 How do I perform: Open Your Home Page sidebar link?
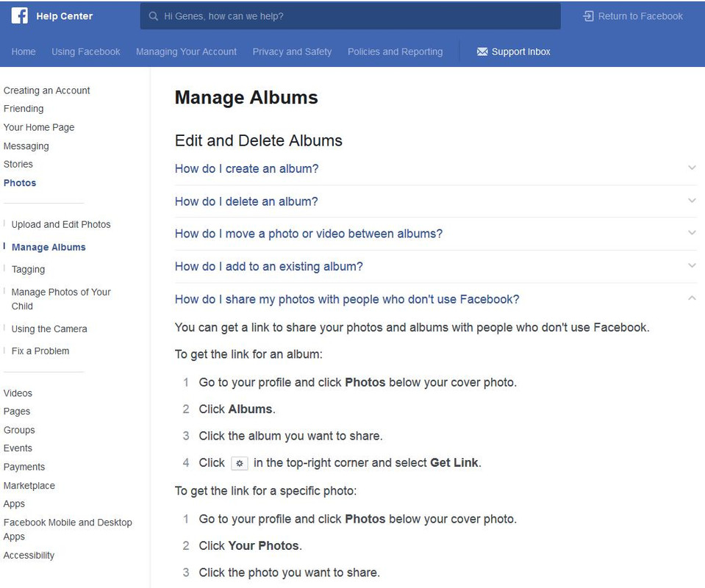[39, 127]
